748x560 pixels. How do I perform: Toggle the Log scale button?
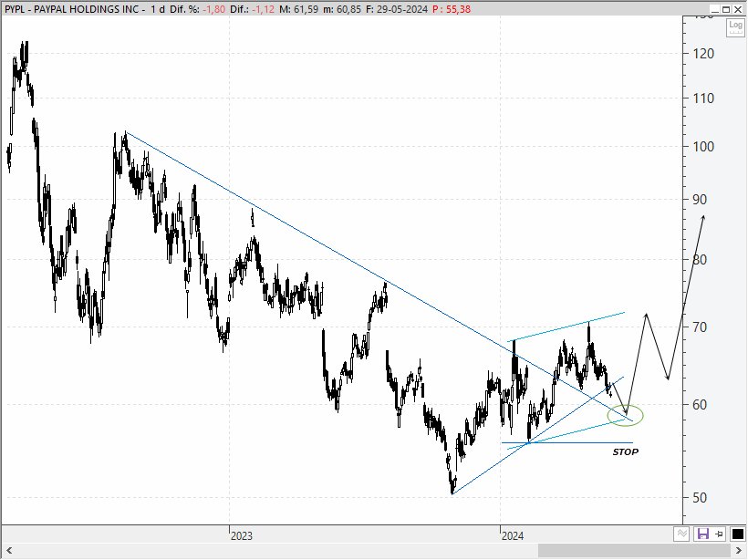point(735,27)
